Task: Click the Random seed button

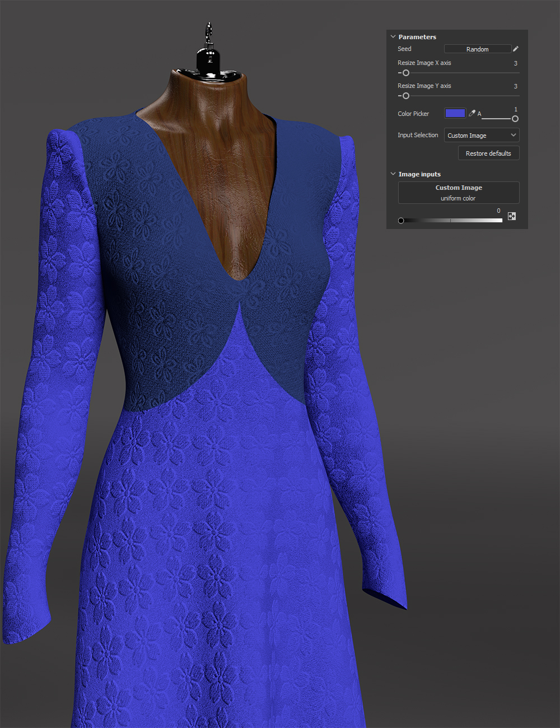Action: tap(478, 49)
